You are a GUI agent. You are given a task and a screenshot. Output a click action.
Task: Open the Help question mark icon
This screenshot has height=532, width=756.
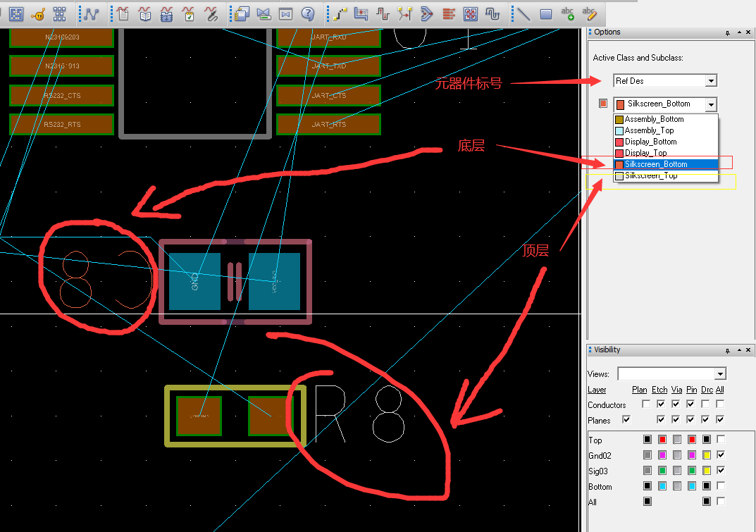tap(308, 13)
